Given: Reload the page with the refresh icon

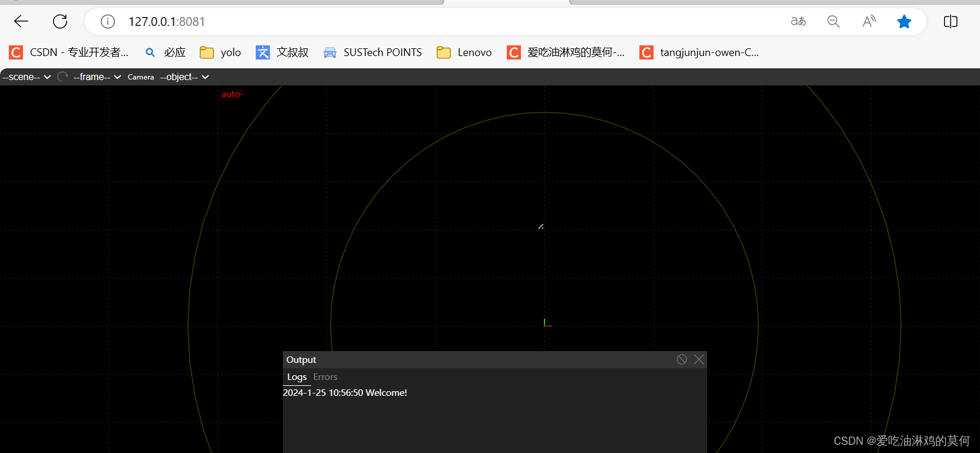Looking at the screenshot, I should pyautogui.click(x=60, y=22).
